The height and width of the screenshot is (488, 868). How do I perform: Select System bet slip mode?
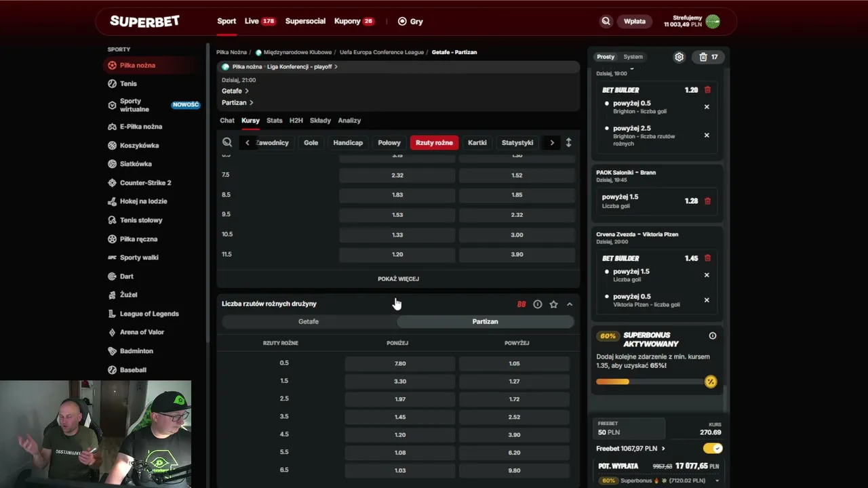point(633,57)
